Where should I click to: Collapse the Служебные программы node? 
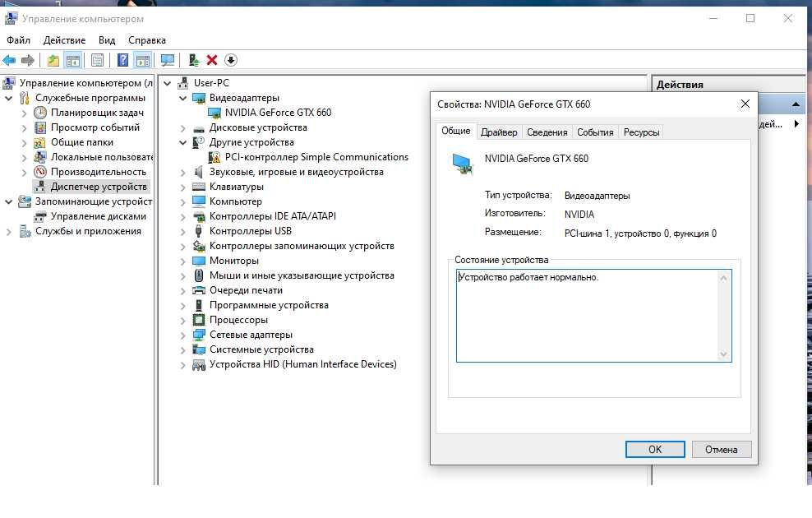[x=9, y=98]
